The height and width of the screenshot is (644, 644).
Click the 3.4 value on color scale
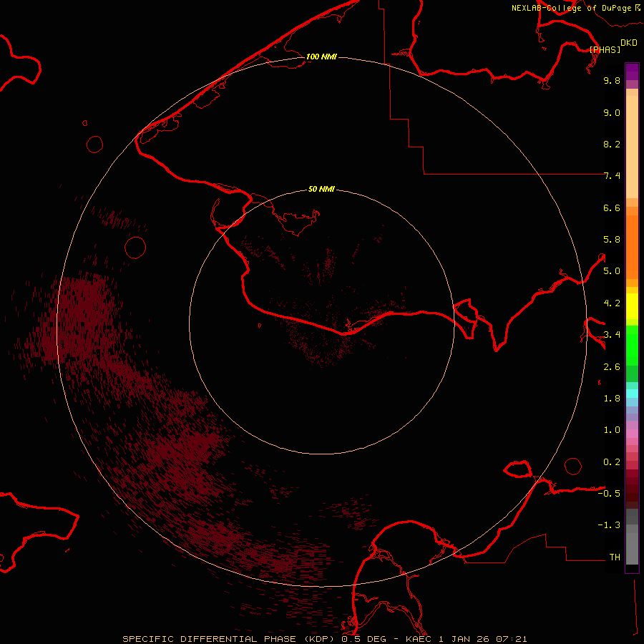tap(612, 335)
